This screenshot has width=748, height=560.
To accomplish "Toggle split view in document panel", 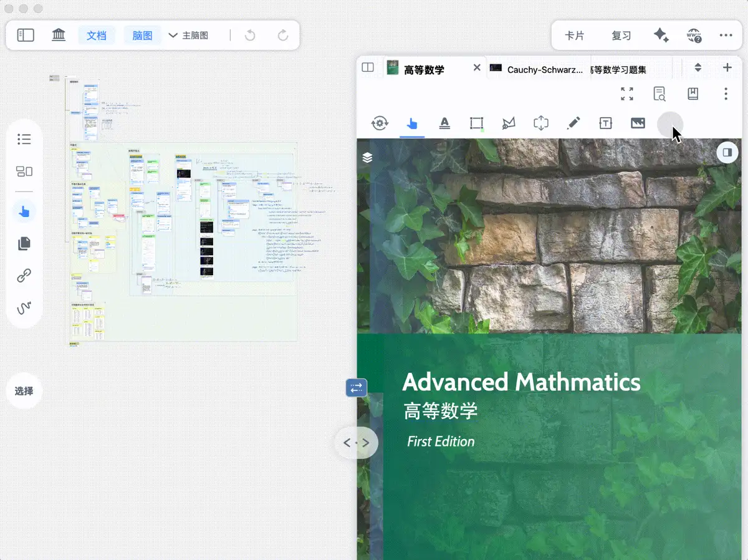I will tap(368, 67).
